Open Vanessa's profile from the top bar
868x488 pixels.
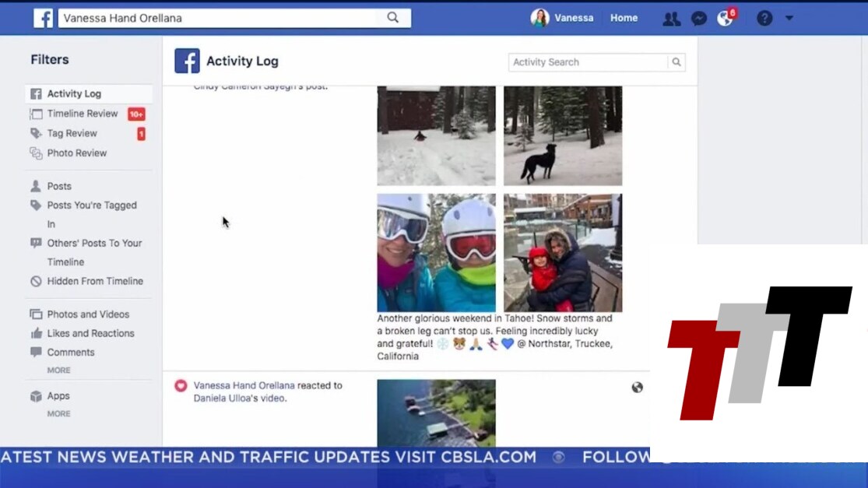(x=561, y=18)
